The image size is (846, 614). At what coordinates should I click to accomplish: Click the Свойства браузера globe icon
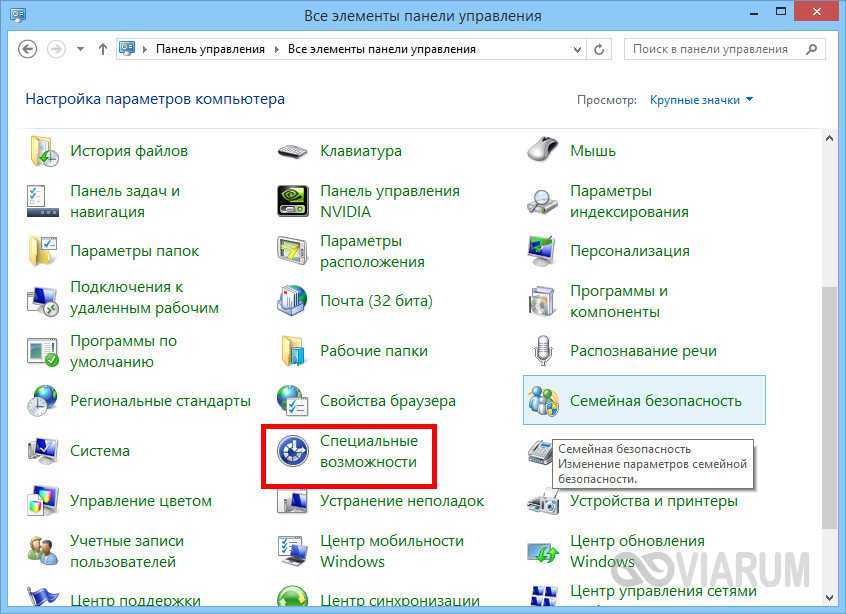coord(293,401)
